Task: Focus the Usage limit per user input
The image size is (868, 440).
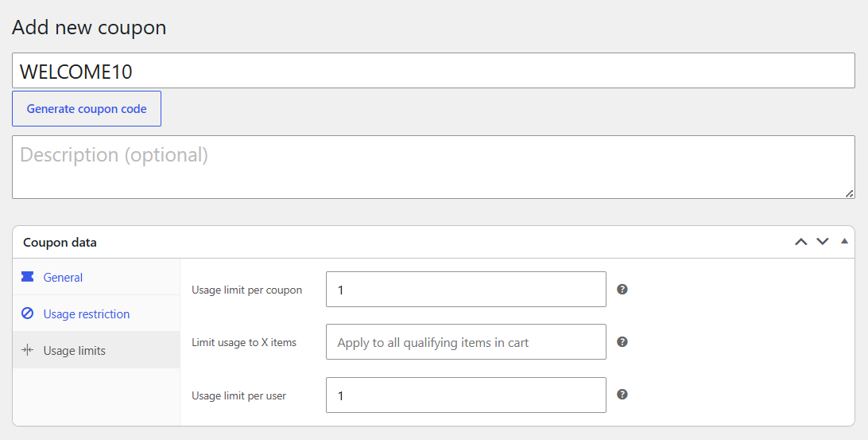Action: click(466, 395)
